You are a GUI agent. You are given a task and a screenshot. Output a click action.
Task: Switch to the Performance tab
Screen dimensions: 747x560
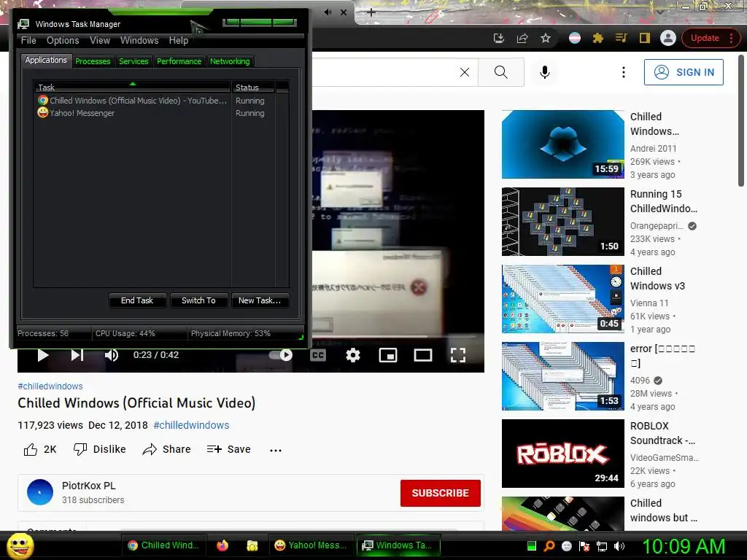point(179,61)
